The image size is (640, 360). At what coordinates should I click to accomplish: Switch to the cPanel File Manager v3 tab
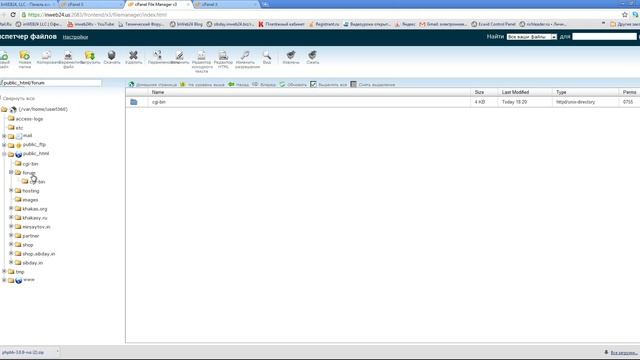(x=157, y=4)
